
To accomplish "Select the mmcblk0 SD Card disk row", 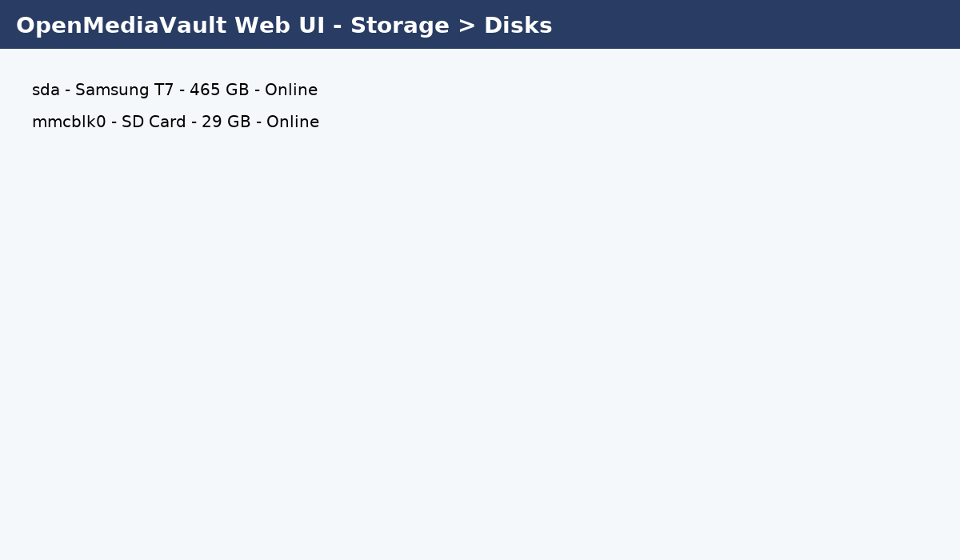I will (x=175, y=122).
